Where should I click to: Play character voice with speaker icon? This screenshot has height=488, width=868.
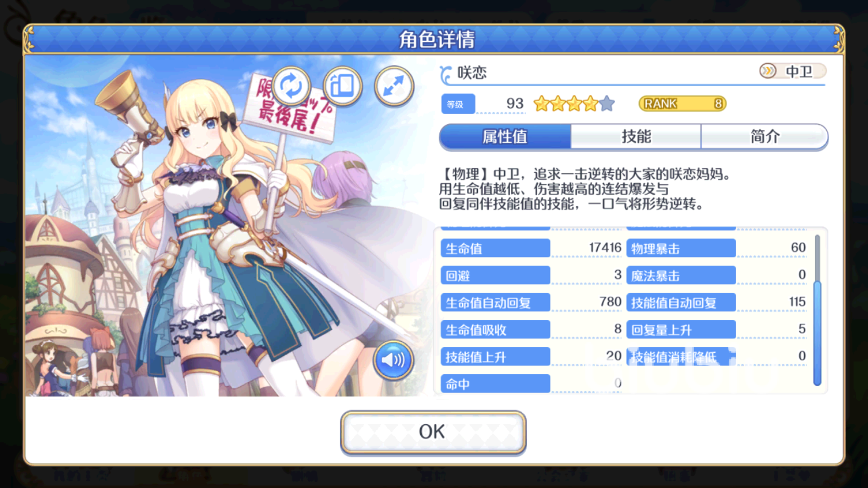pyautogui.click(x=393, y=359)
